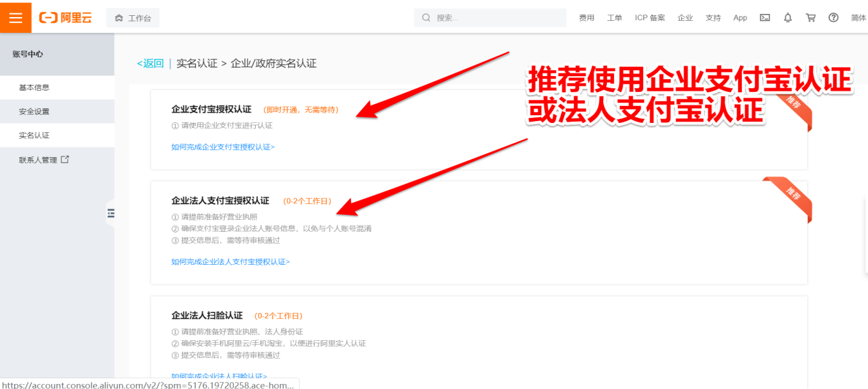Screen dimensions: 868x389
Task: Open the notification bell
Action: point(788,18)
